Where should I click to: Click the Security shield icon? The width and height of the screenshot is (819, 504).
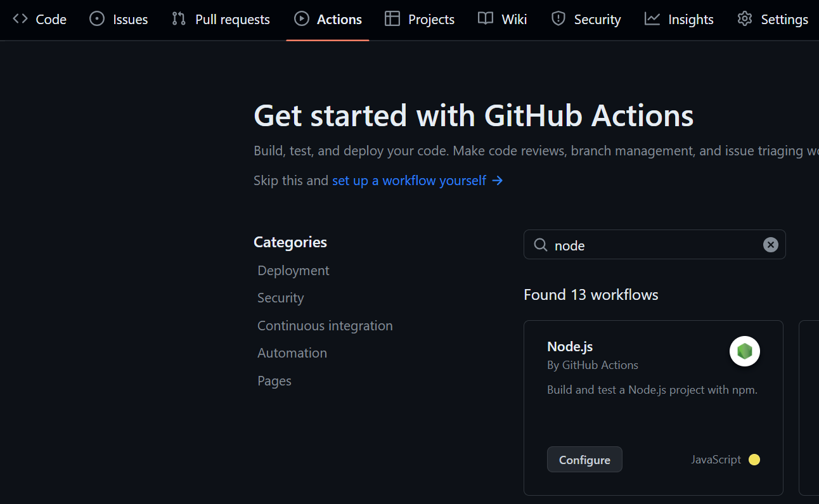(x=558, y=19)
